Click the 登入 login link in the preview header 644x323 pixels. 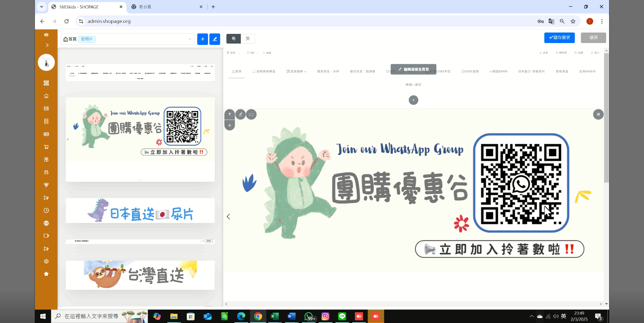(595, 53)
